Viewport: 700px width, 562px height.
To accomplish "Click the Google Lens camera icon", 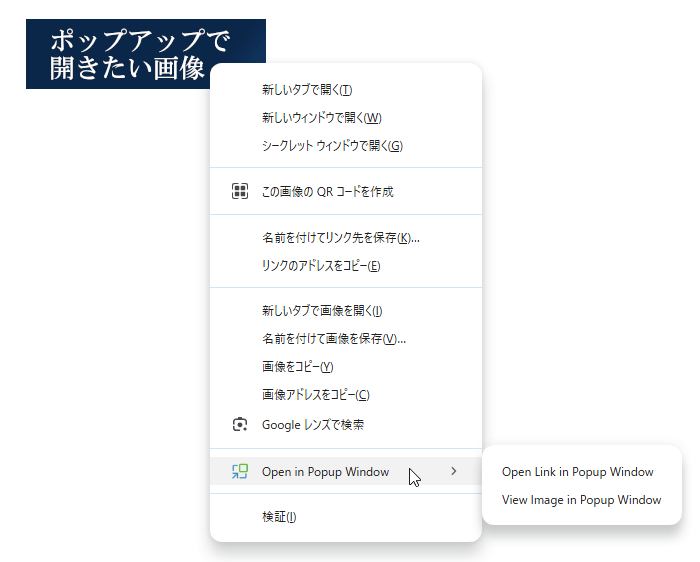I will (x=240, y=425).
